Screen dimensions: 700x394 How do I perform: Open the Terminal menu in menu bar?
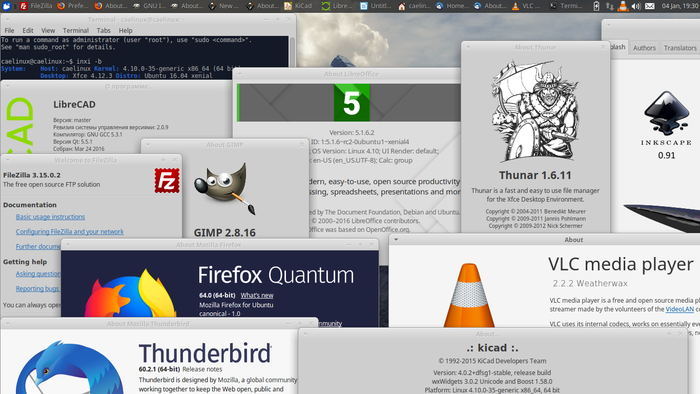click(x=75, y=30)
